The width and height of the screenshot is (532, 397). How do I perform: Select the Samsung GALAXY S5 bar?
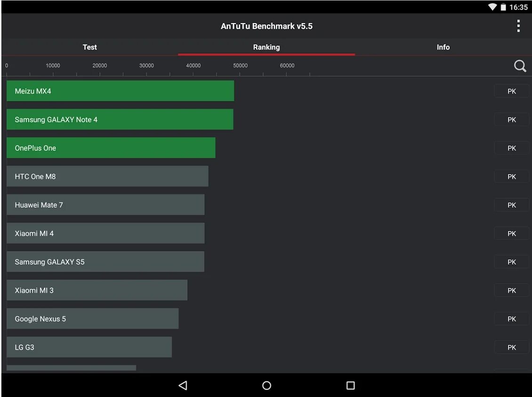click(105, 262)
